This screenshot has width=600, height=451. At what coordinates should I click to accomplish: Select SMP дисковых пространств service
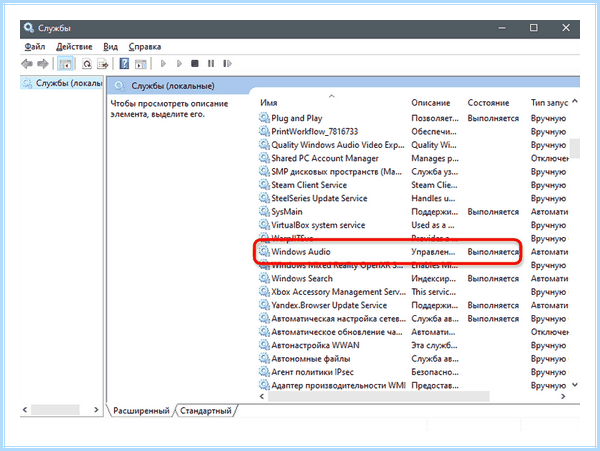coord(414,172)
